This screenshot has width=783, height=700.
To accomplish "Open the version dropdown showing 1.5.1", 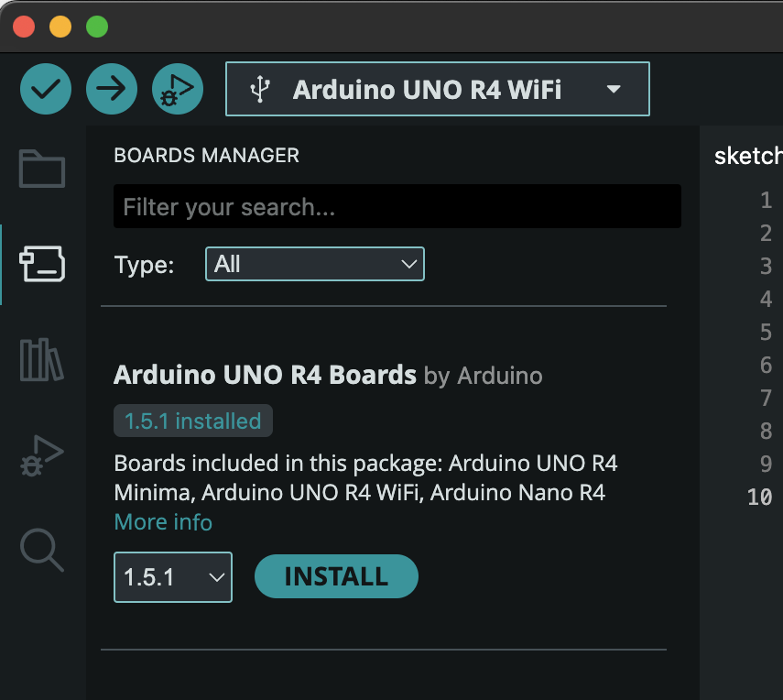I will coord(172,577).
